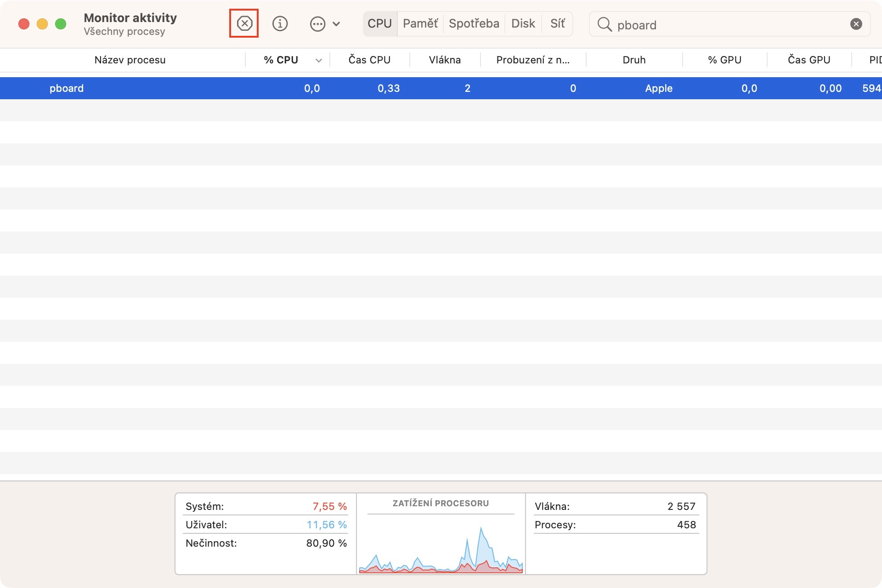This screenshot has height=588, width=882.
Task: Toggle sort arrow in % CPU column
Action: (318, 60)
